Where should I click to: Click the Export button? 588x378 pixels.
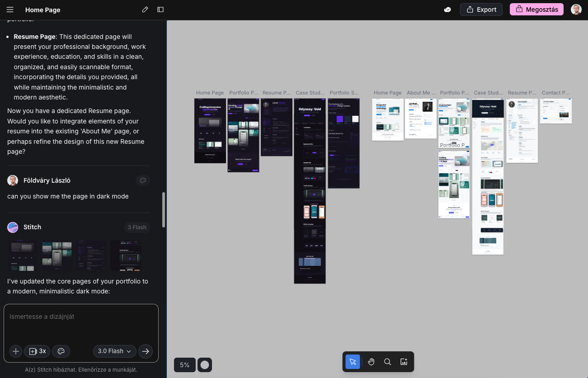[x=481, y=9]
